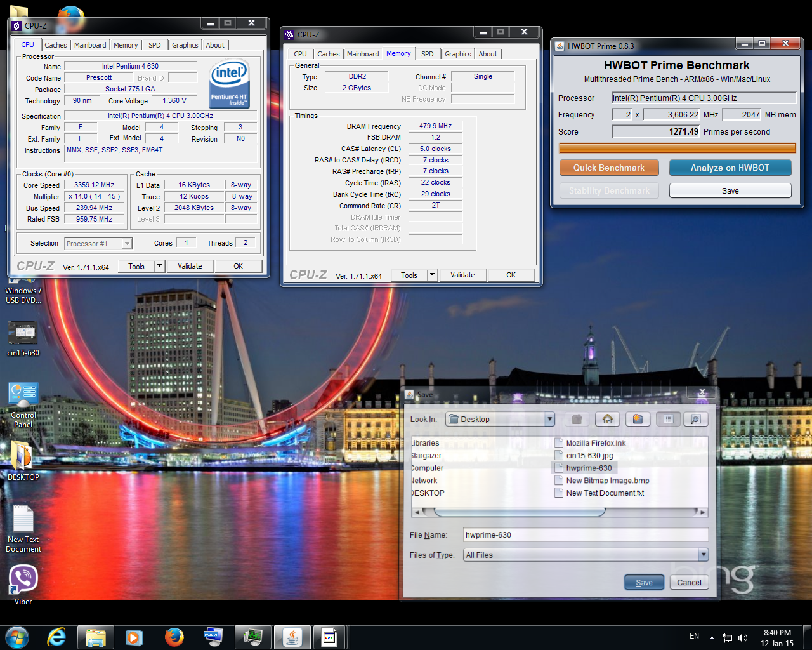
Task: Click DRAM Frequency value 479.9 MHz
Action: point(436,126)
